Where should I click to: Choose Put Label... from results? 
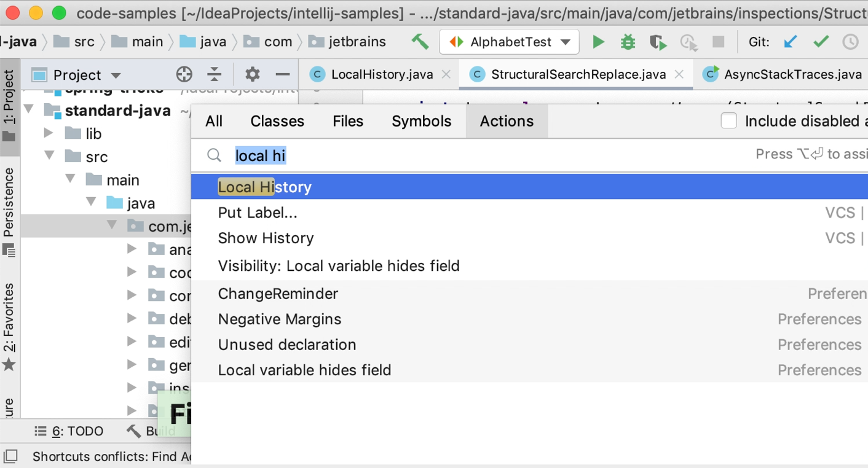point(258,213)
